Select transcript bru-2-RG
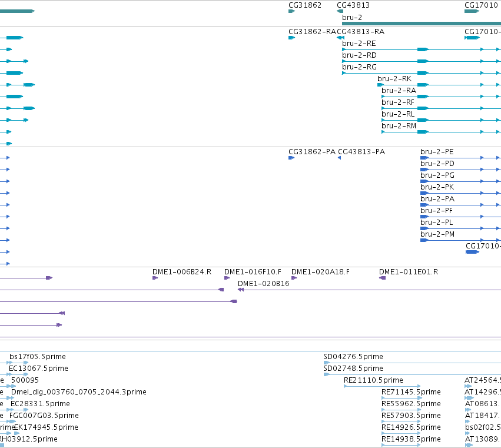 [x=359, y=67]
